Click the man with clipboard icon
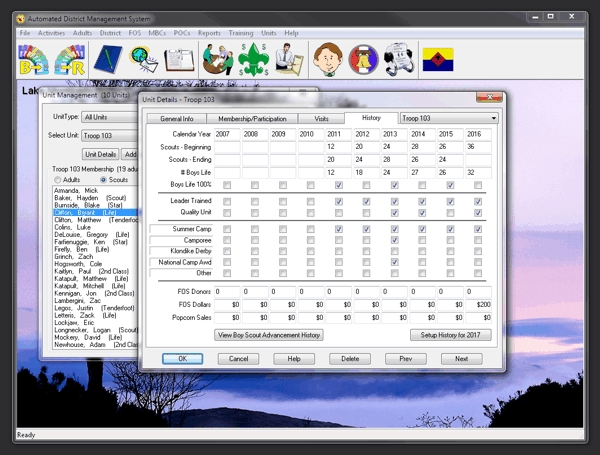Viewport: 600px width, 455px height. pyautogui.click(x=289, y=60)
